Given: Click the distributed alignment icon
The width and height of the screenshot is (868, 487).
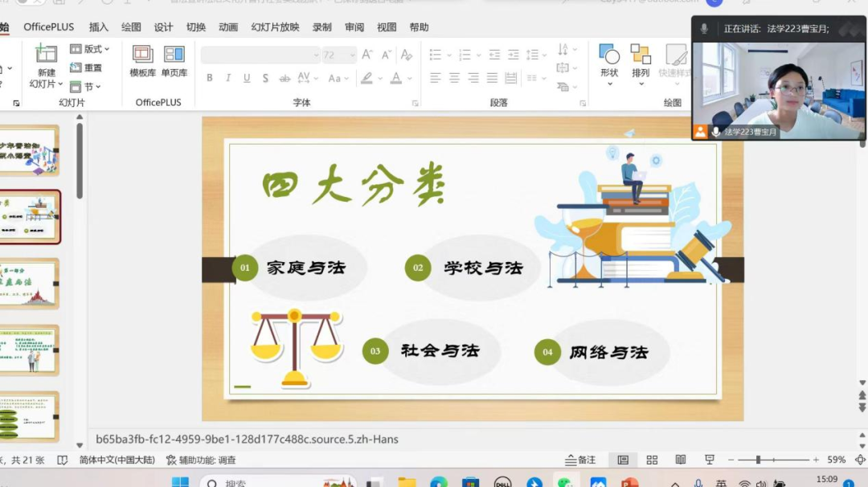Looking at the screenshot, I should click(x=511, y=78).
